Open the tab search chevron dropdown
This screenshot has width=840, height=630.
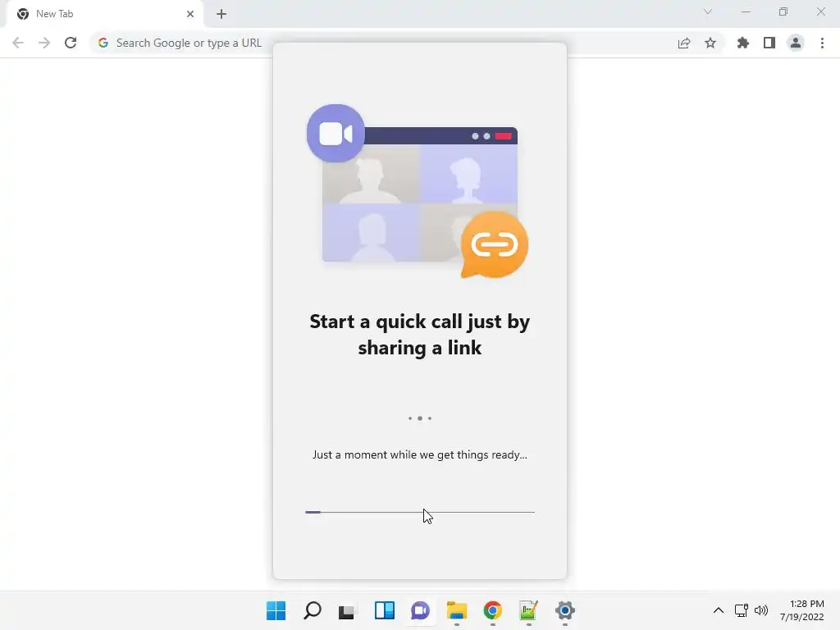click(708, 11)
